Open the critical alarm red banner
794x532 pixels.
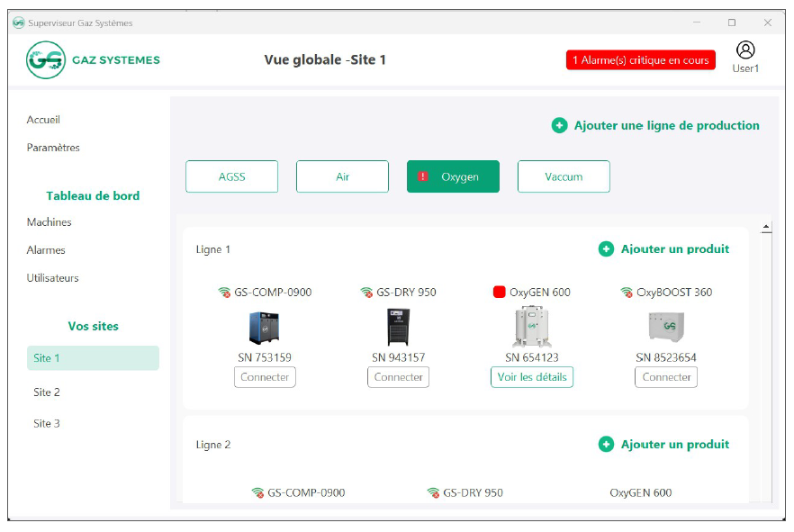(640, 60)
